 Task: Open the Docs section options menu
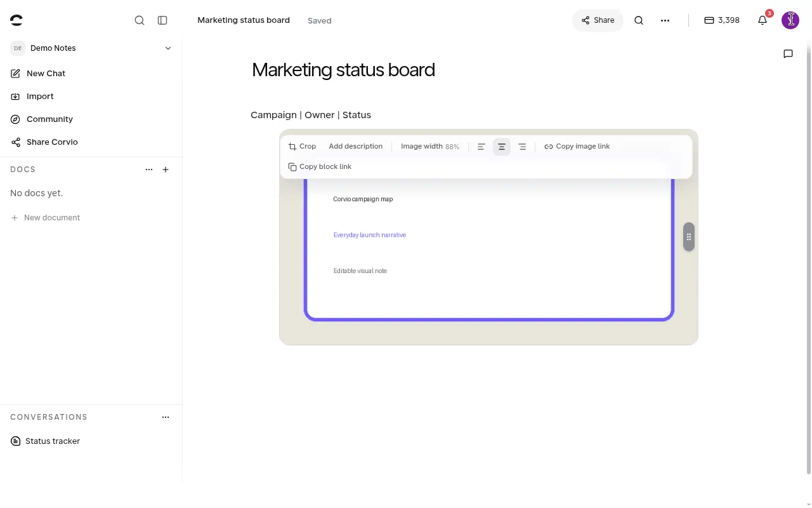(x=149, y=170)
